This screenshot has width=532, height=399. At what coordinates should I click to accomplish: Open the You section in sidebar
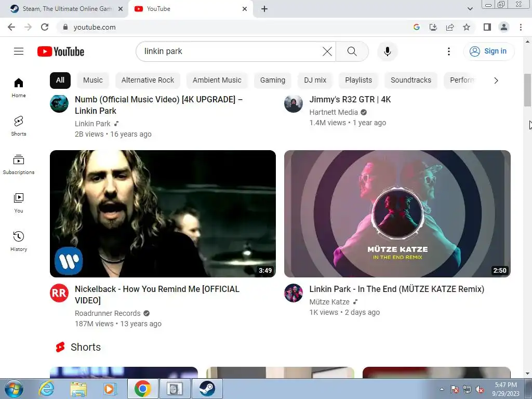[19, 203]
